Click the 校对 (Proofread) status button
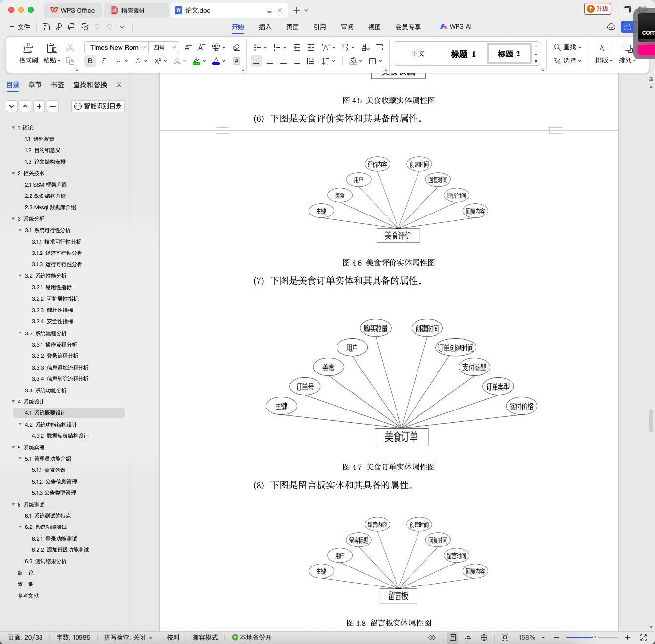This screenshot has height=644, width=655. 173,637
